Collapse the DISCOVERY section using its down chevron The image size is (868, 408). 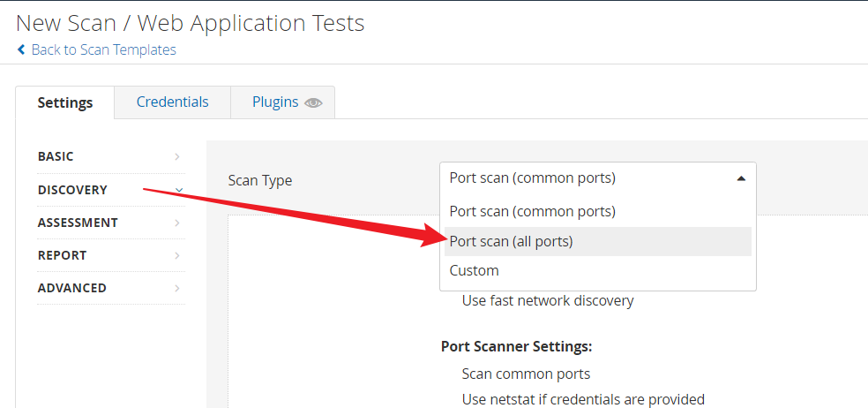coord(178,190)
